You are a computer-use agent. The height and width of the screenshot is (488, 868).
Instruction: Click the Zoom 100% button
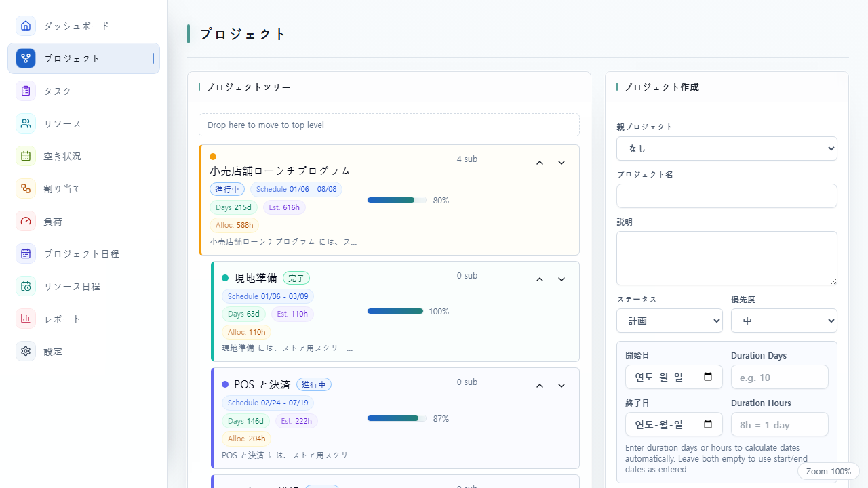pos(829,471)
